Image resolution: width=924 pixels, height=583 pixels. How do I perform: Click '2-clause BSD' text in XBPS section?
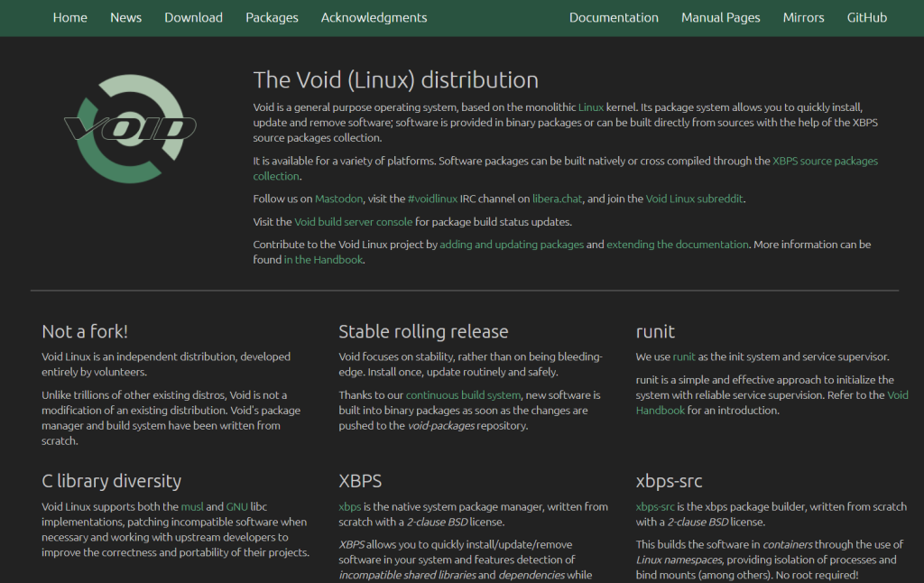click(438, 522)
